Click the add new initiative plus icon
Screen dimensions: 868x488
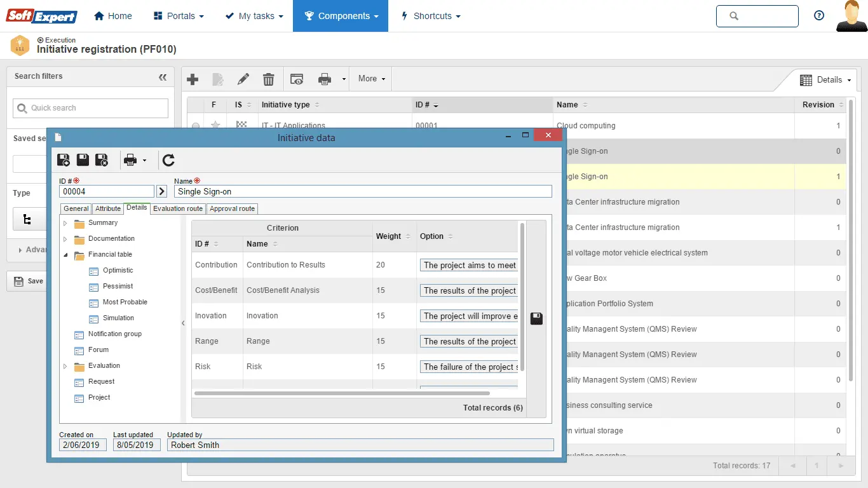coord(193,79)
